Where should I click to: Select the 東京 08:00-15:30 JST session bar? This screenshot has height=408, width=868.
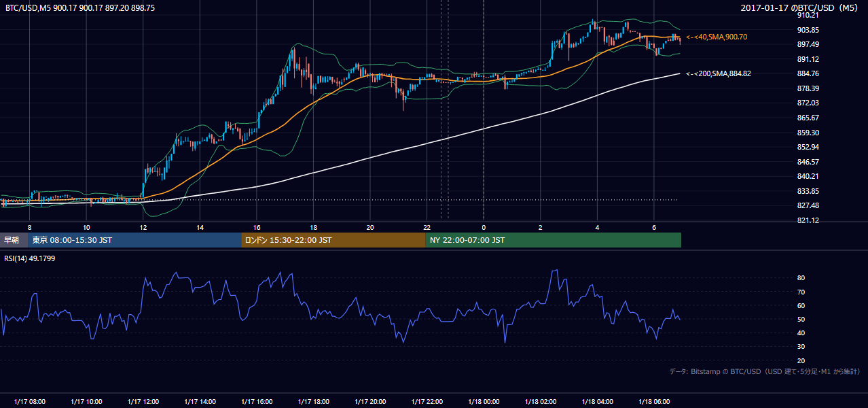135,240
